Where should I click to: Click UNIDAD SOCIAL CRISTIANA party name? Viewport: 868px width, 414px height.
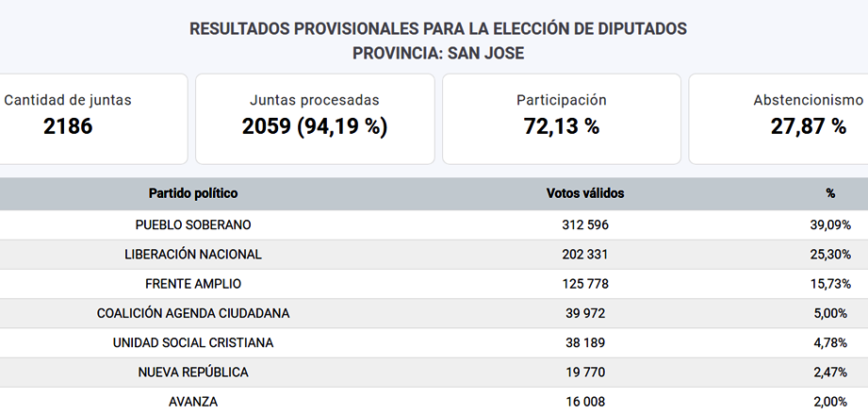[x=193, y=342]
